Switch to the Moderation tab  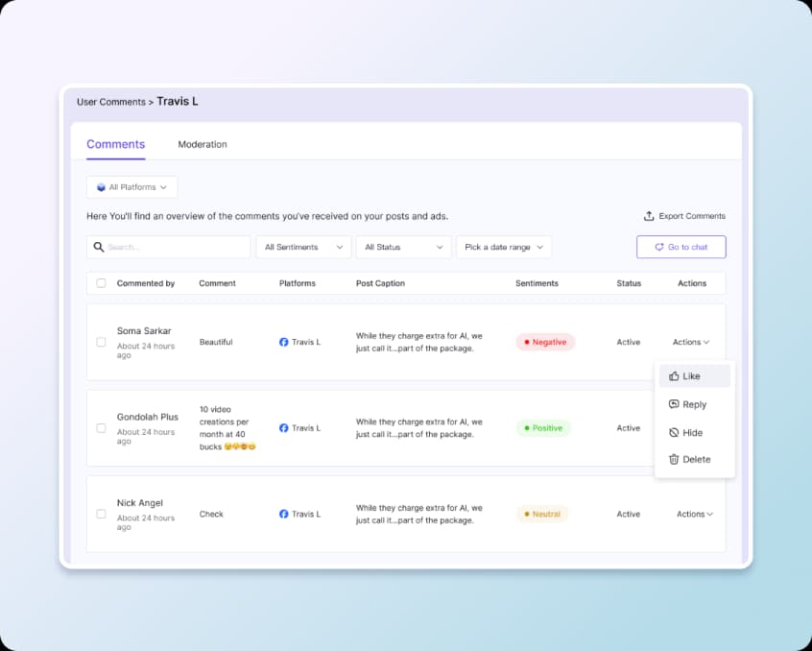pos(203,144)
